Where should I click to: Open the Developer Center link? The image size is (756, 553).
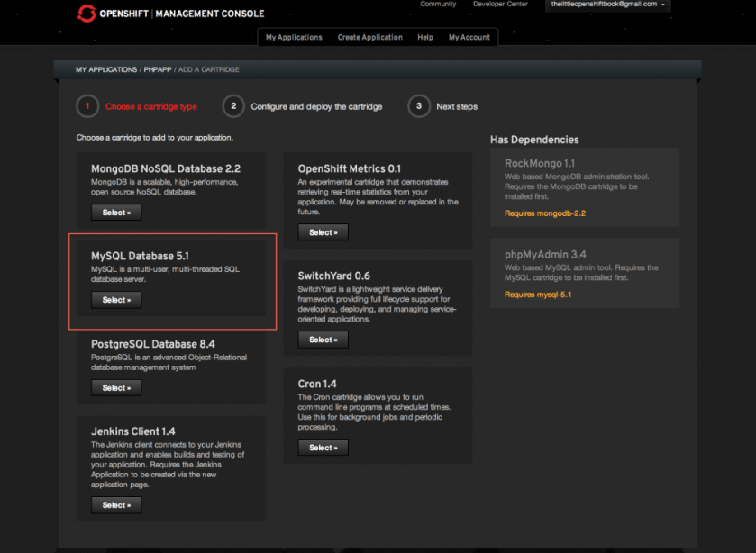[500, 5]
